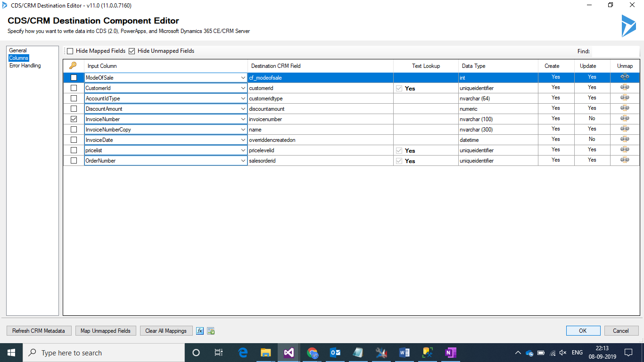Check key checkbox for ModeOfSale row

pos(74,78)
